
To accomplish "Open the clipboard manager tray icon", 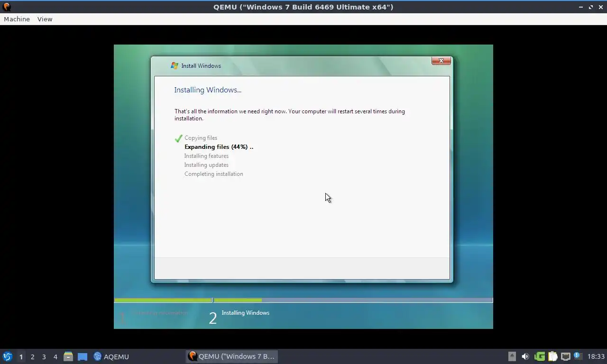I will pos(553,356).
